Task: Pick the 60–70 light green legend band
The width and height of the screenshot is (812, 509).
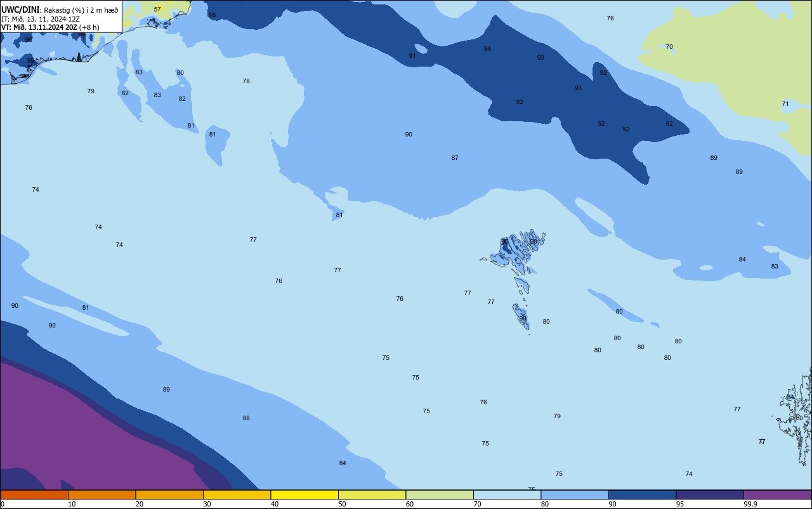Action: click(440, 494)
